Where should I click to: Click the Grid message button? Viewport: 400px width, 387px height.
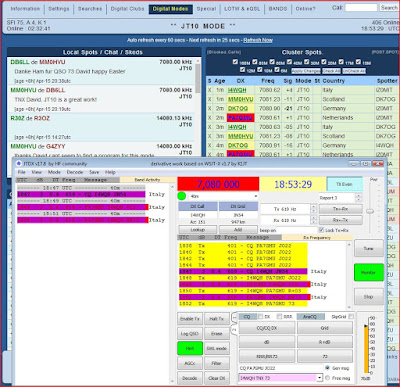(325, 328)
